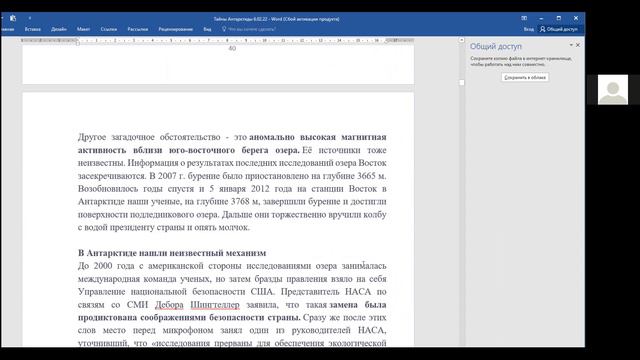Close the Общий доступ side pane
This screenshot has height=360, width=640.
578,45
